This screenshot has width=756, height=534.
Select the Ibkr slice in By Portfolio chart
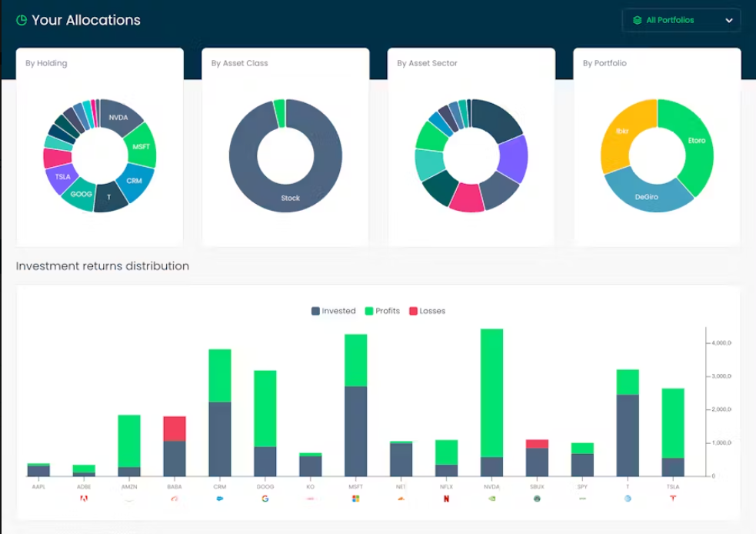622,132
